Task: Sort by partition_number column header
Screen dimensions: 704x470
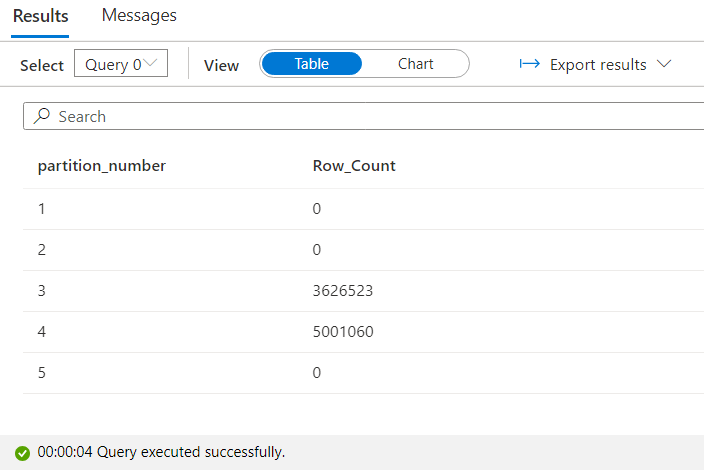Action: 102,166
